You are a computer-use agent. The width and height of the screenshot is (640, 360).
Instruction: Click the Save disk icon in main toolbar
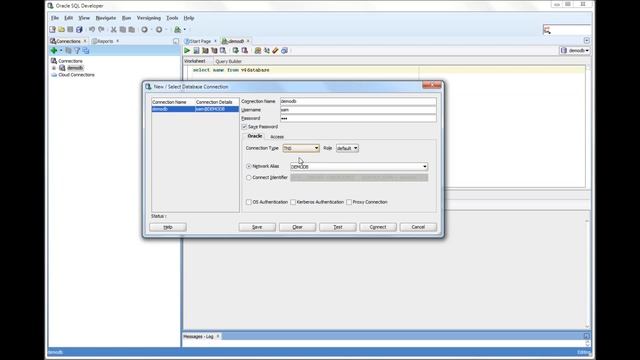pyautogui.click(x=70, y=29)
